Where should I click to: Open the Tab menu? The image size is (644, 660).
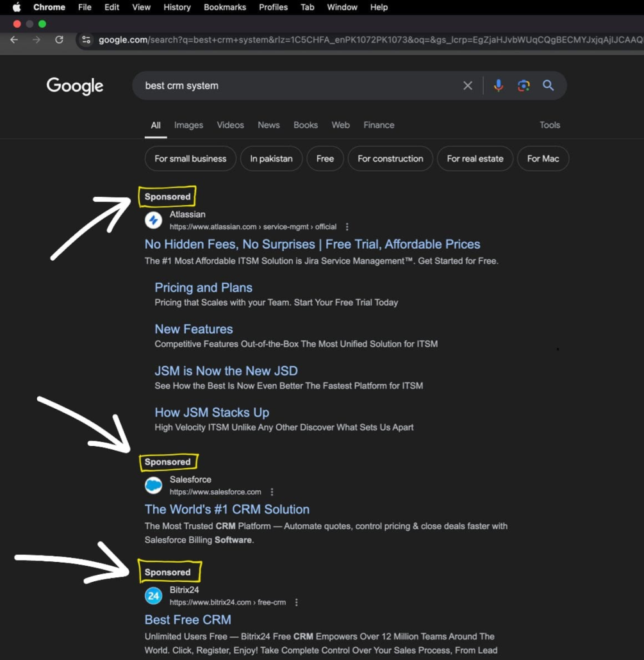tap(308, 7)
